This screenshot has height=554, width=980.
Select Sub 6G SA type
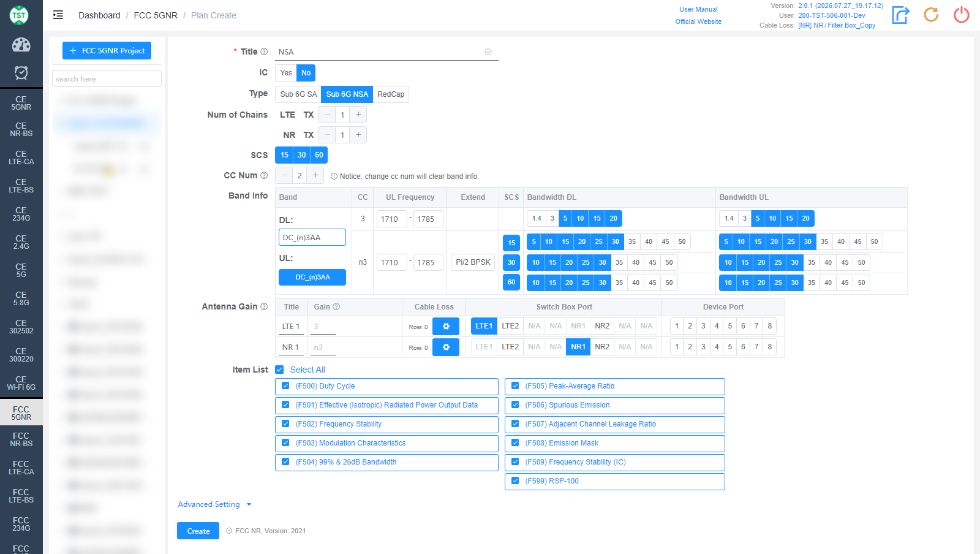coord(298,94)
